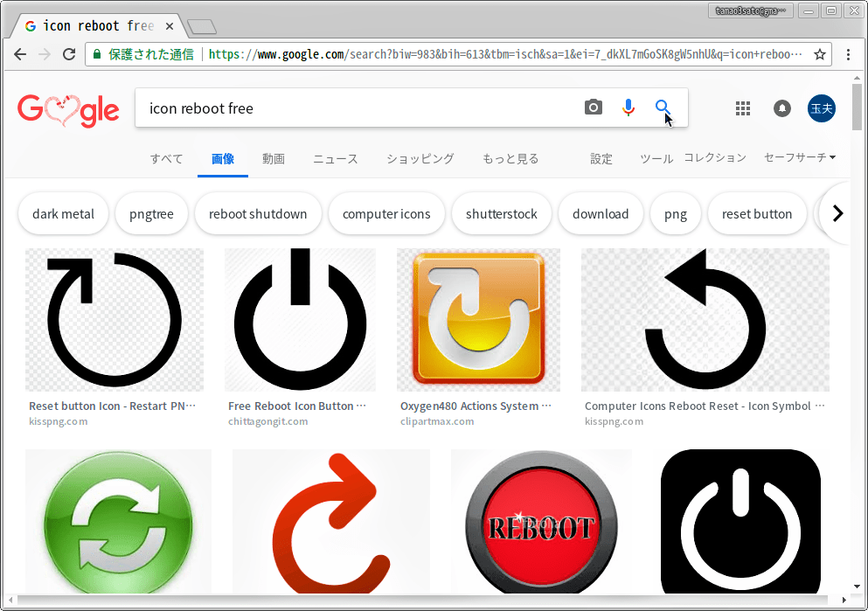Click the chittagongit.com source text

[x=268, y=421]
